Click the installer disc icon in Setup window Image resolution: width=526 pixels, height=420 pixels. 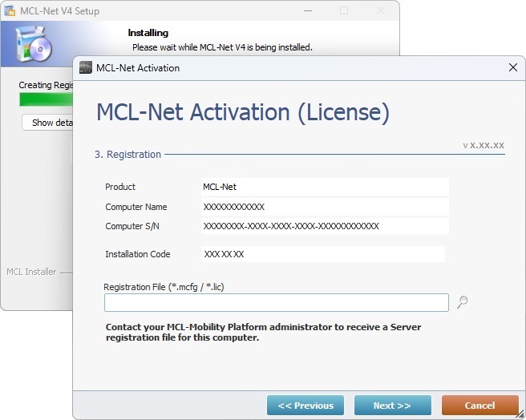click(x=34, y=44)
